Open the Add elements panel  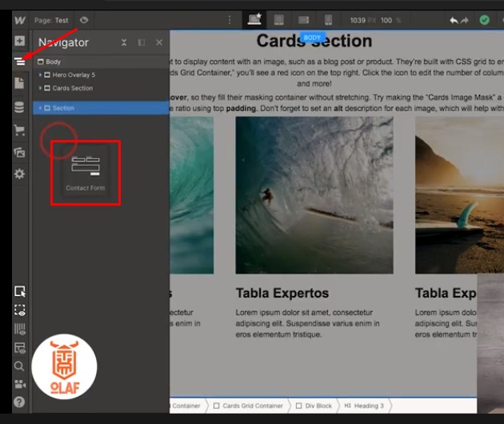point(20,41)
